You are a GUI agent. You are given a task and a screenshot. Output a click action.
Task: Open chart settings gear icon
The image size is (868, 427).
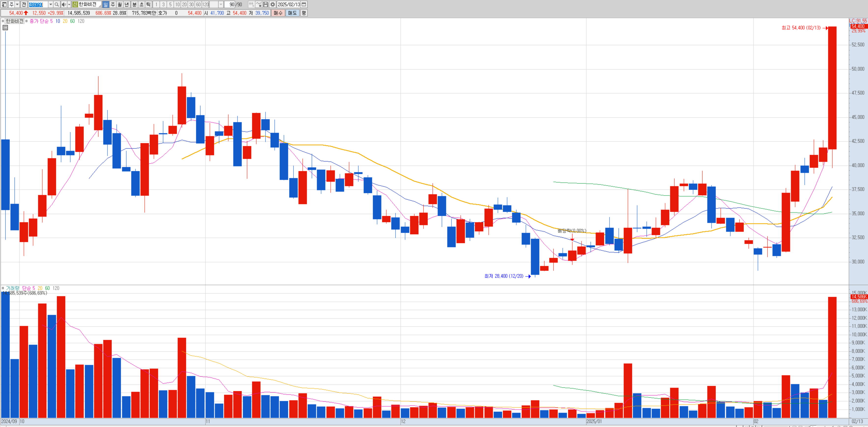tap(273, 4)
